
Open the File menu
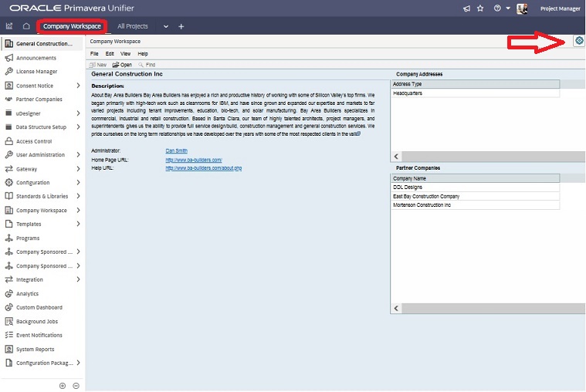[x=94, y=54]
